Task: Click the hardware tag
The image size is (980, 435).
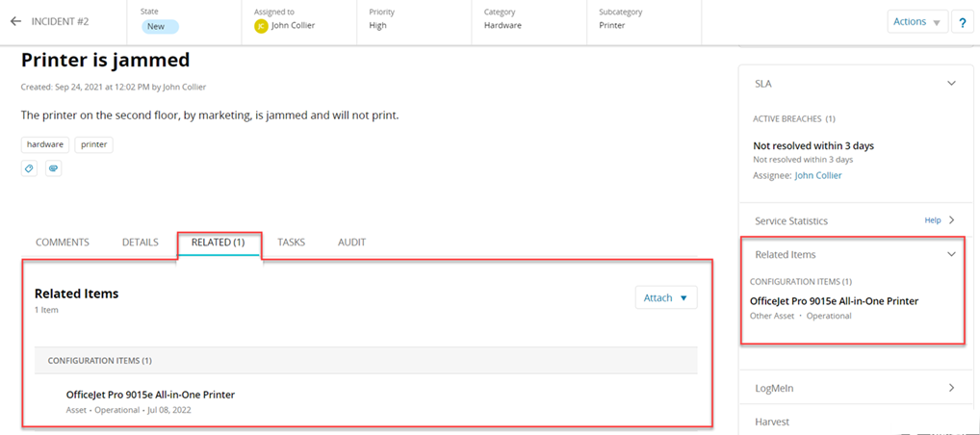Action: (x=45, y=144)
